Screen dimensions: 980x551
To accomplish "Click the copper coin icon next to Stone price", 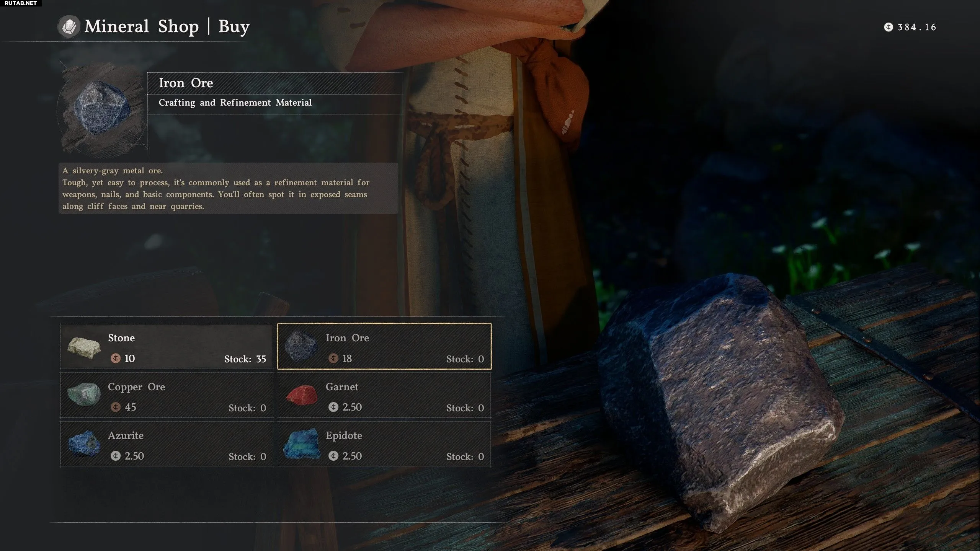I will pyautogui.click(x=115, y=358).
